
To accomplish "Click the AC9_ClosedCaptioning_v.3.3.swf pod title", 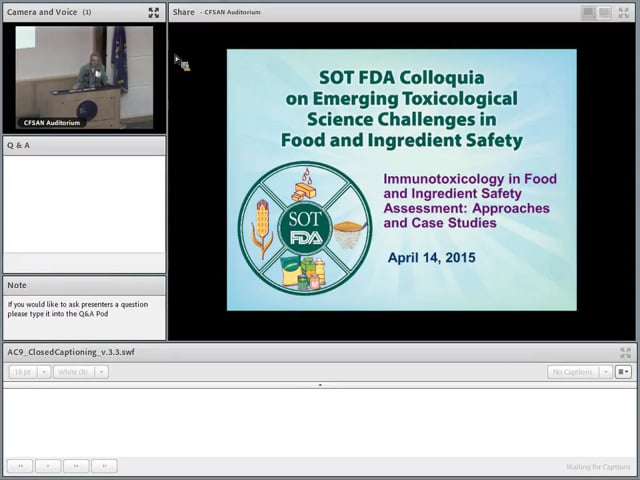I will coord(71,352).
